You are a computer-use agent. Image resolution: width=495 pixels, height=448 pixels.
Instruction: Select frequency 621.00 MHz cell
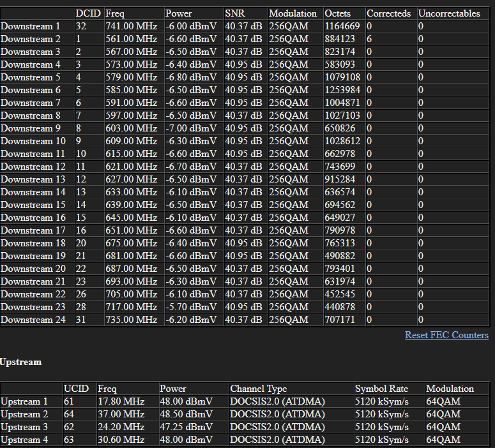click(132, 167)
